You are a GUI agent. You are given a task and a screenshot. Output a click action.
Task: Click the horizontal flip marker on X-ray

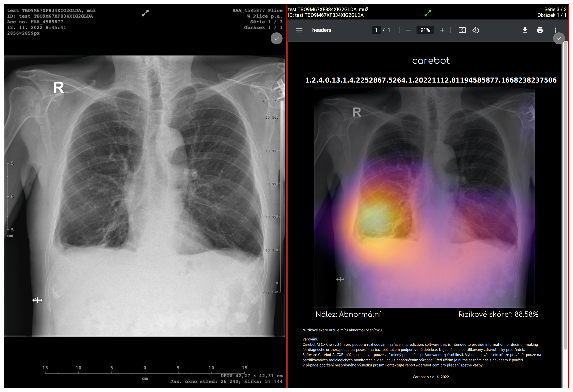point(37,300)
